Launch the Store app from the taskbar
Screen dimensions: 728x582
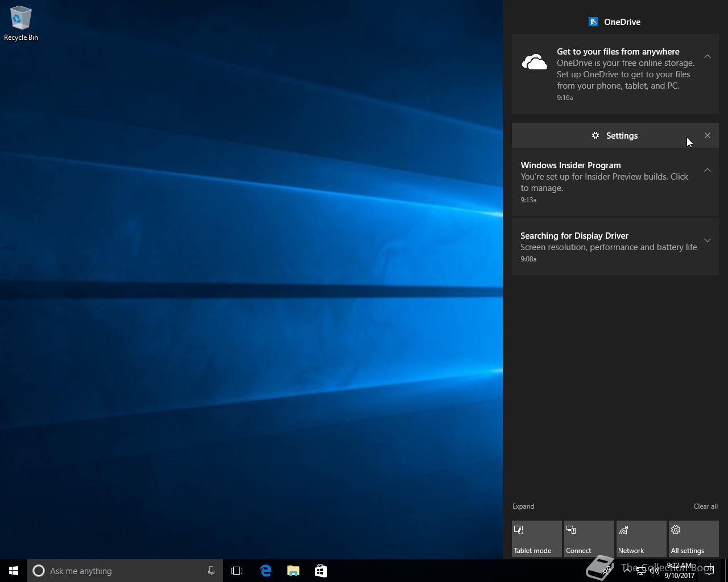[321, 571]
